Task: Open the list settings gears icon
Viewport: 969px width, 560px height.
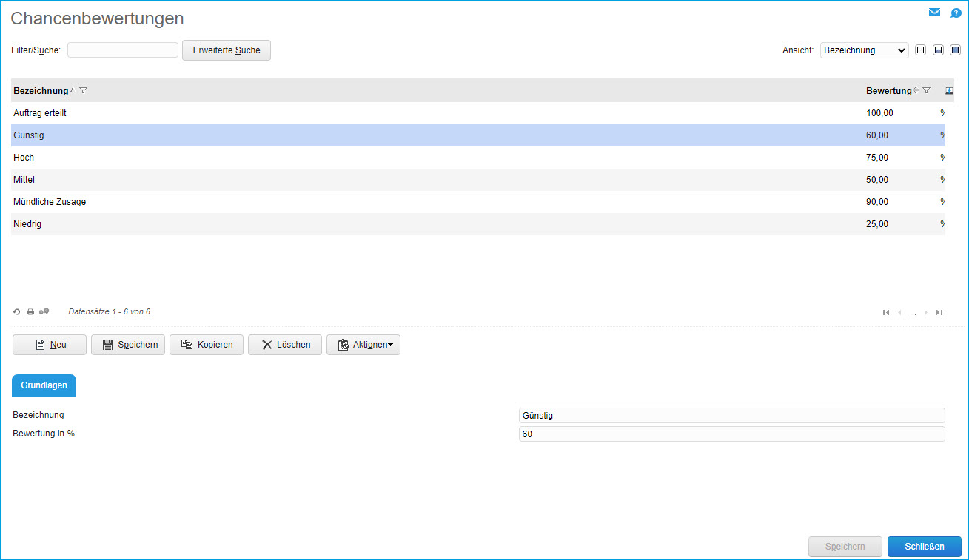Action: [44, 312]
